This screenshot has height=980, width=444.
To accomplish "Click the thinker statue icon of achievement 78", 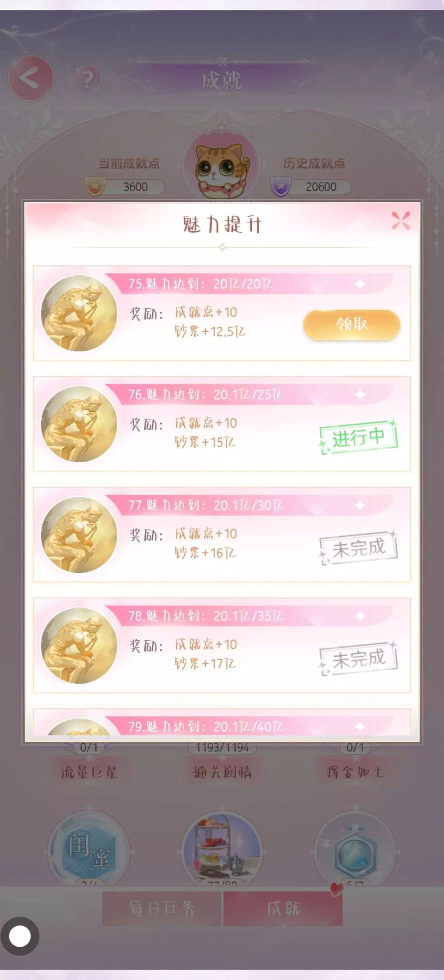I will click(x=79, y=645).
